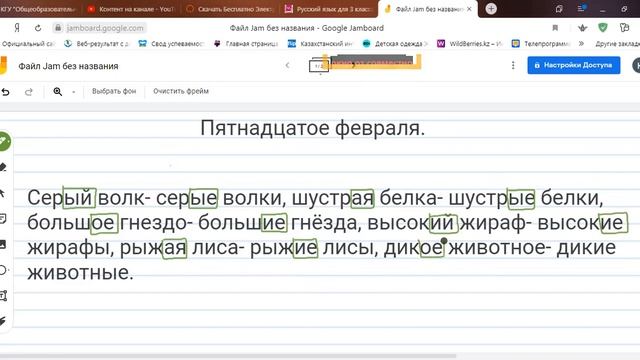640x360 pixels.
Task: Bookmark this page with the bookmark icon
Action: coord(555,28)
